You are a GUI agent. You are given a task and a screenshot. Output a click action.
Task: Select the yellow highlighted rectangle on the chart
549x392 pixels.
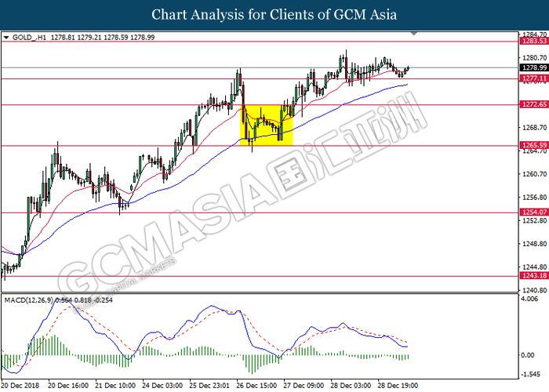pyautogui.click(x=267, y=125)
